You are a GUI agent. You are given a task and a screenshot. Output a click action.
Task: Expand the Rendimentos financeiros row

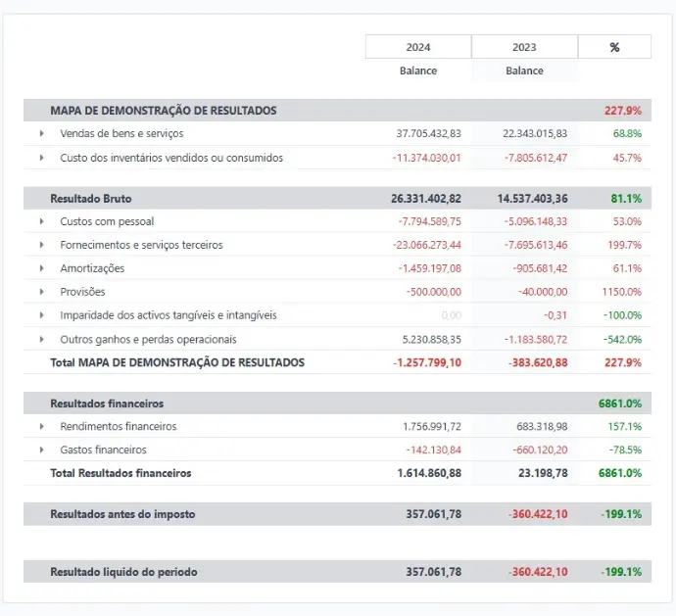pos(41,427)
